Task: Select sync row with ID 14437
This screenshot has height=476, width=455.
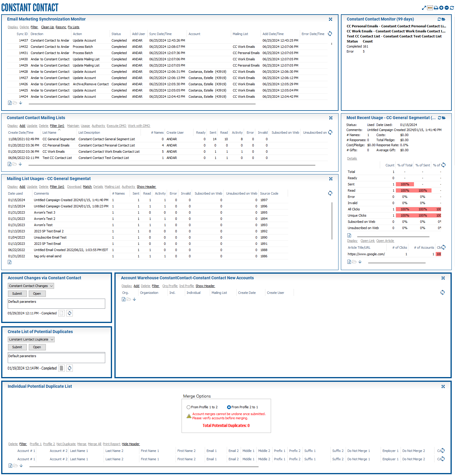Action: [x=167, y=41]
